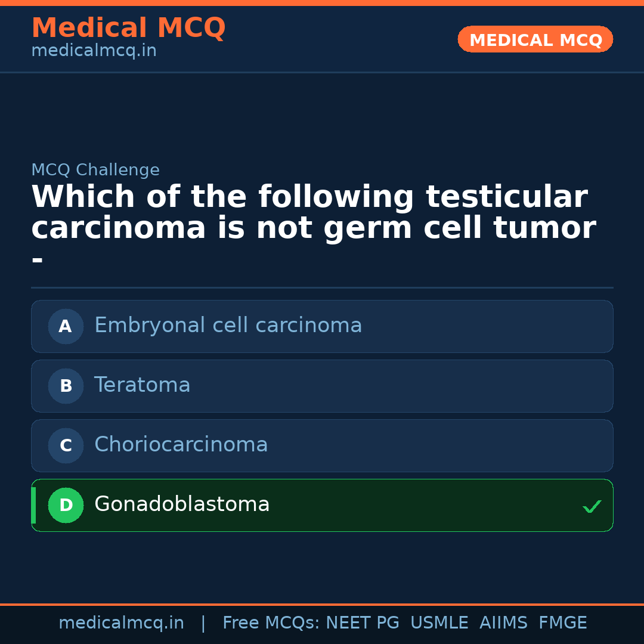Open the medicalmcq.in link under the title
The width and height of the screenshot is (644, 644).
click(94, 51)
